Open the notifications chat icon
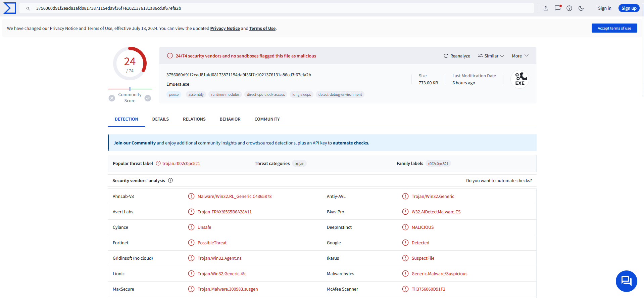 (557, 8)
